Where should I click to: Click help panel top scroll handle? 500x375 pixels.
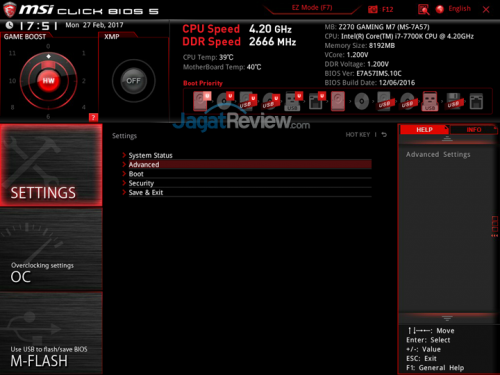point(447,139)
